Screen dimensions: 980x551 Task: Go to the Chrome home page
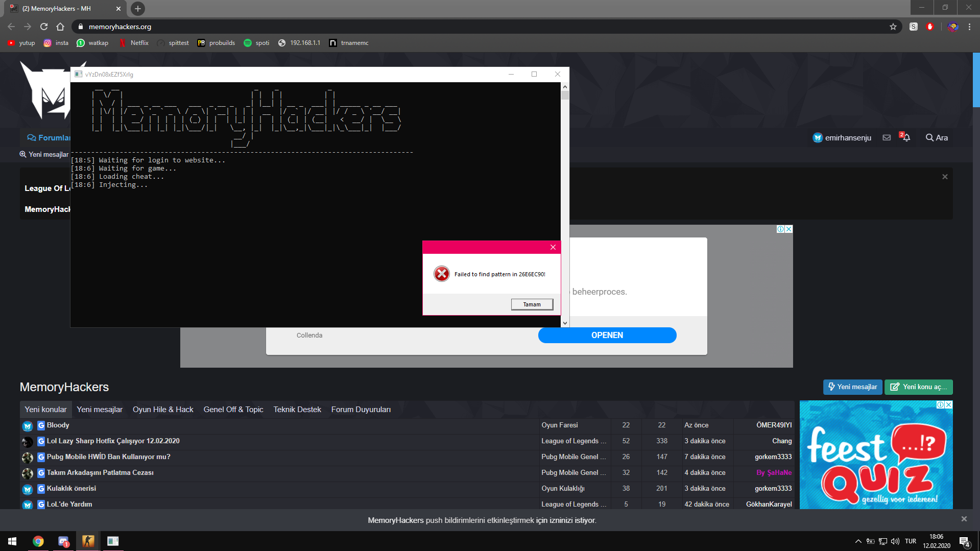coord(60,27)
